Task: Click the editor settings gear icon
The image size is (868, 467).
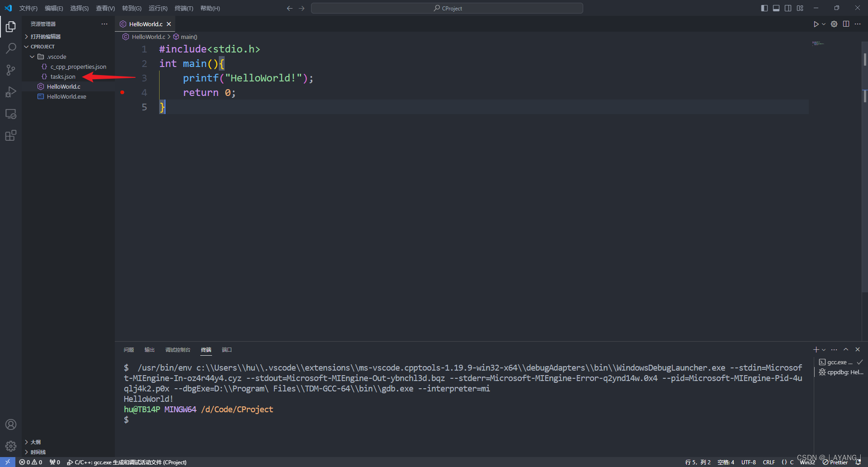Action: [834, 24]
